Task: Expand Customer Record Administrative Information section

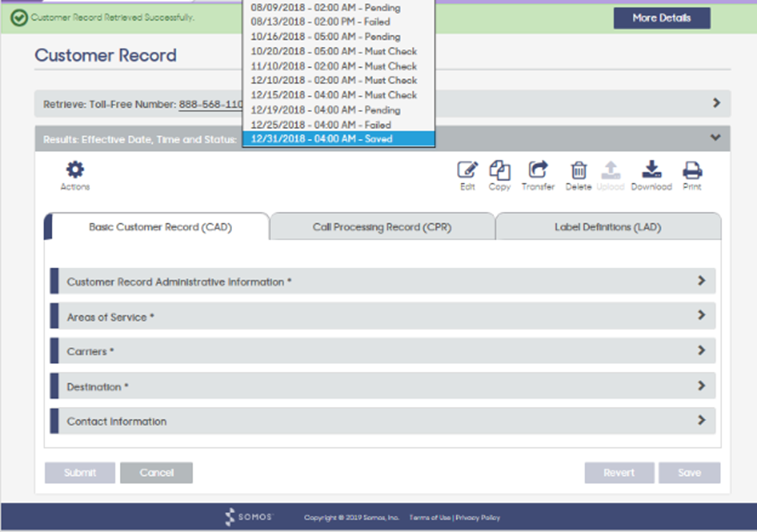Action: pos(383,281)
